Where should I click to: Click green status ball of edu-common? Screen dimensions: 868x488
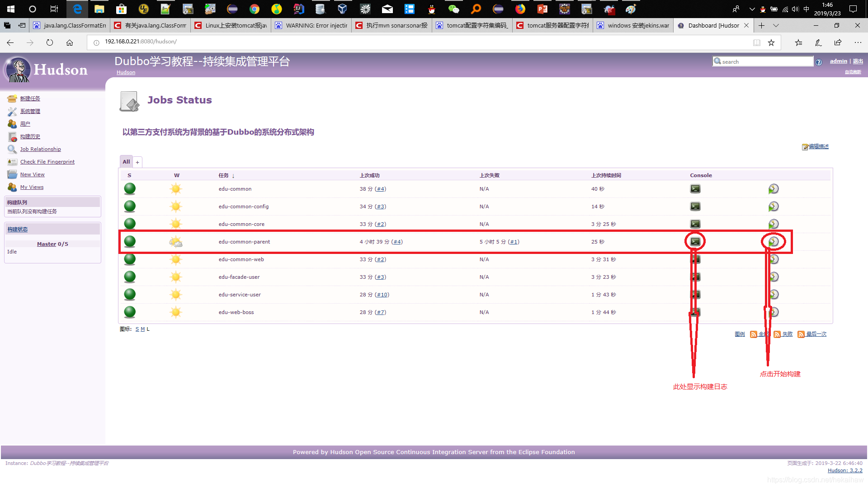coord(130,189)
